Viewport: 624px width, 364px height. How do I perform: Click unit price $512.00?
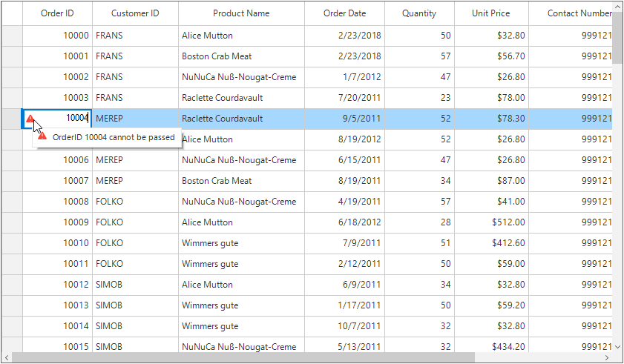[x=508, y=222]
